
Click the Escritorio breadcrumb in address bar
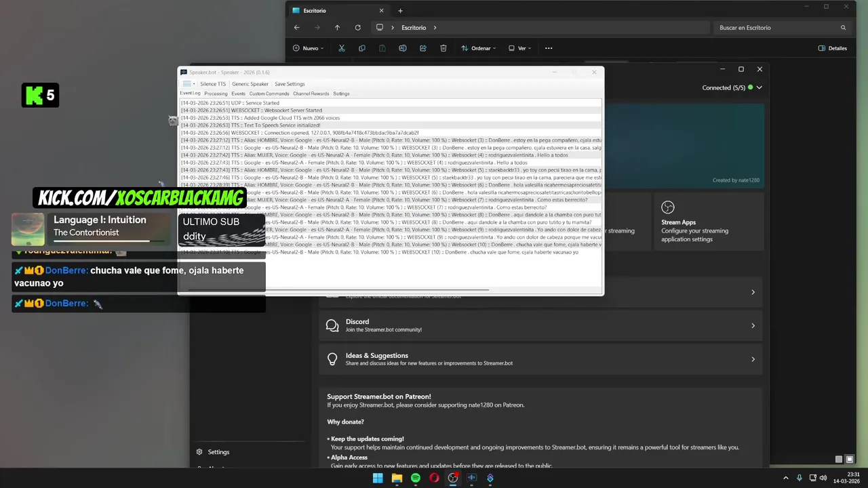[x=414, y=28]
